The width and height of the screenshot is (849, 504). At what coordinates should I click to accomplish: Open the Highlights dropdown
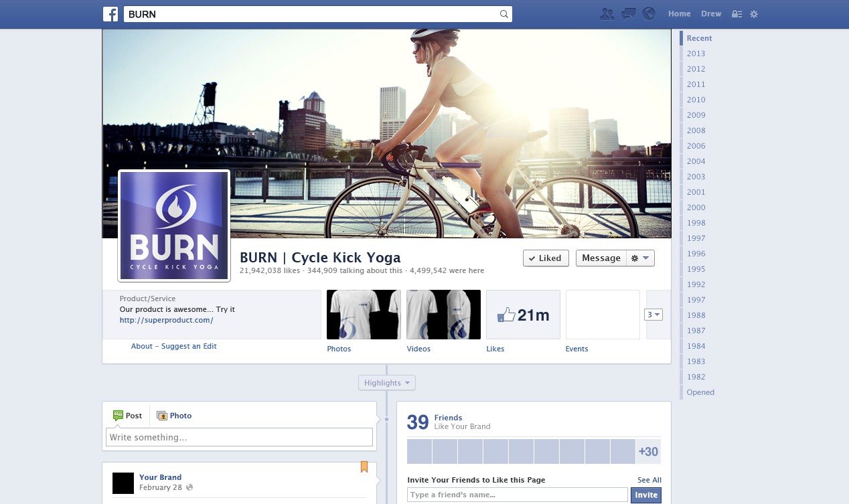387,383
